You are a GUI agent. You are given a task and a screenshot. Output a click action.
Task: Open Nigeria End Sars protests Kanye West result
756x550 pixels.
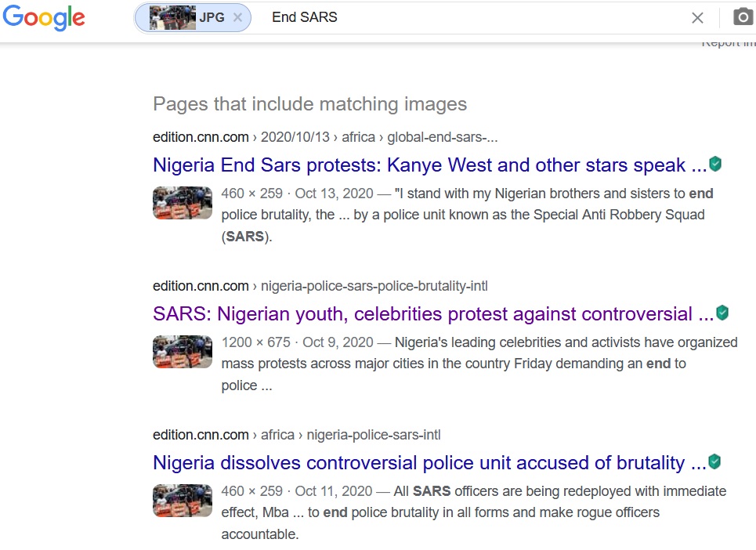coord(429,165)
